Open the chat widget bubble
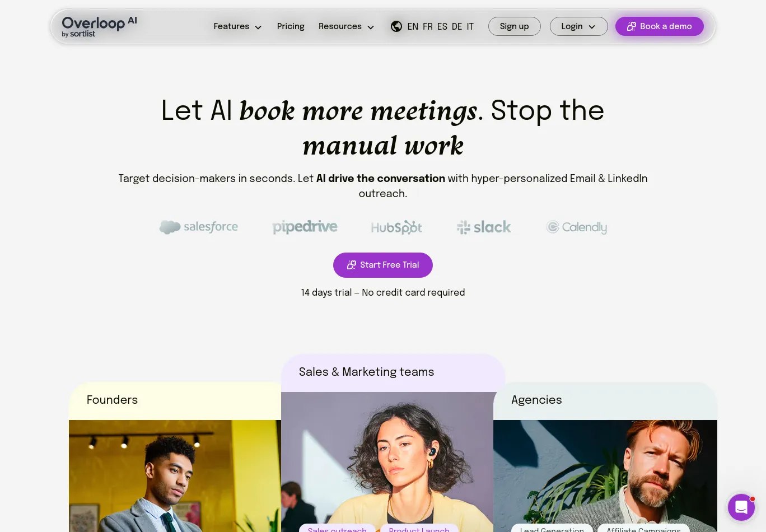Viewport: 766px width, 532px height. [741, 507]
